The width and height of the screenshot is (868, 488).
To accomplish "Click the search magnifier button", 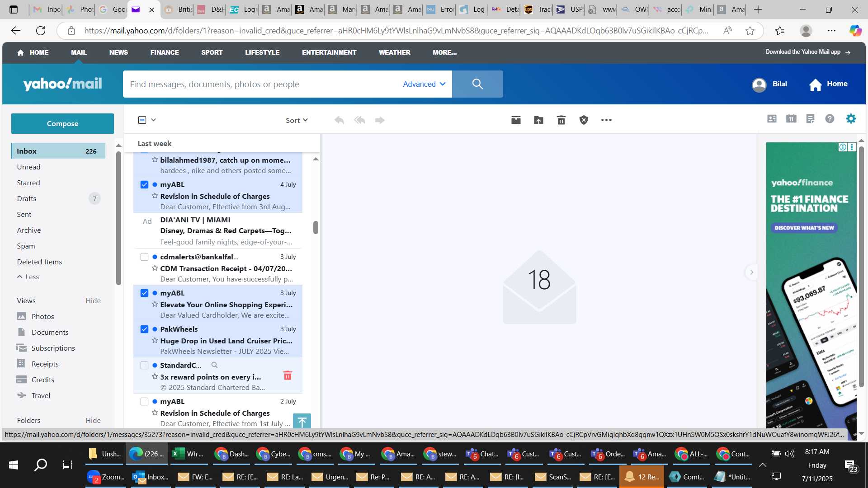I will coord(477,84).
